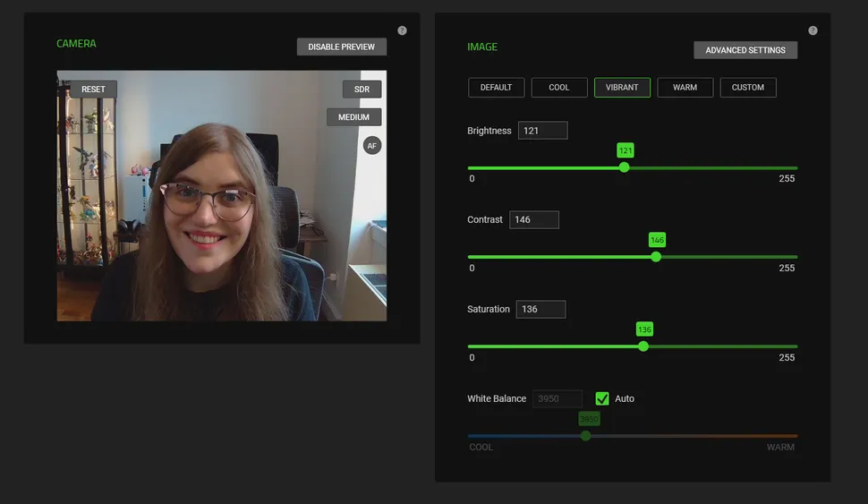Click the Saturation slider handle
The height and width of the screenshot is (504, 868).
pos(643,346)
